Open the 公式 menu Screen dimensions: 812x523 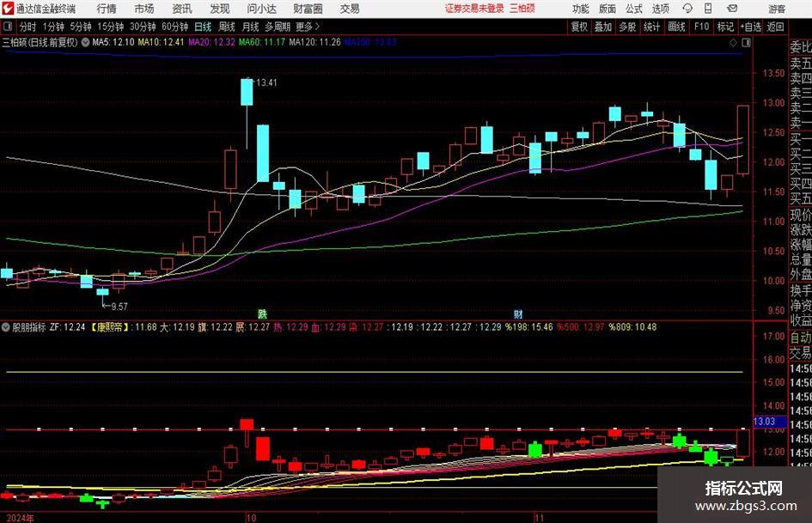[633, 9]
